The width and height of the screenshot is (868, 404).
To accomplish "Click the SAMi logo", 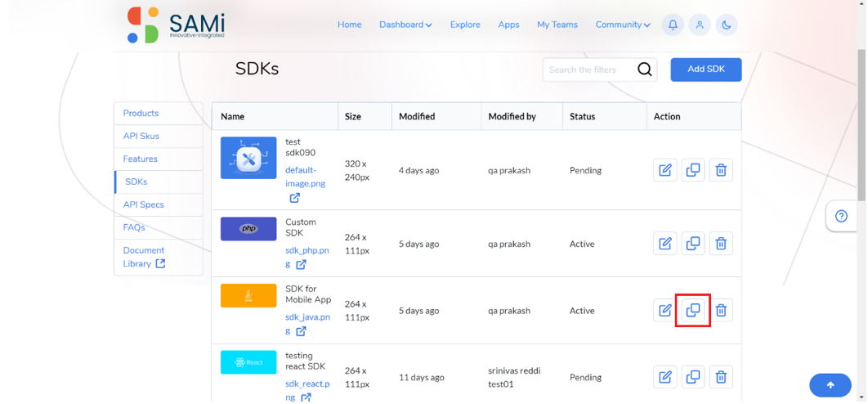I will pyautogui.click(x=176, y=25).
